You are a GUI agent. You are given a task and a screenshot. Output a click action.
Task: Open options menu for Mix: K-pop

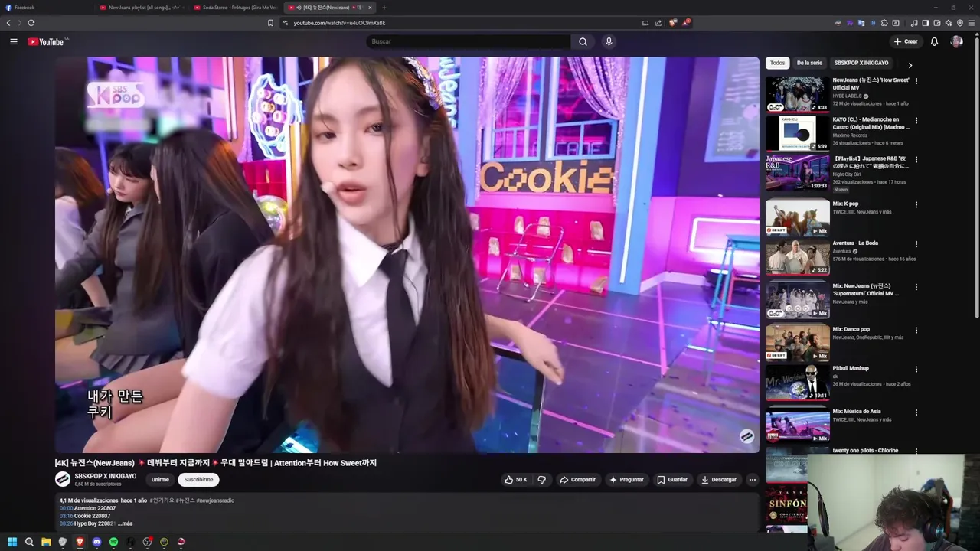tap(916, 204)
